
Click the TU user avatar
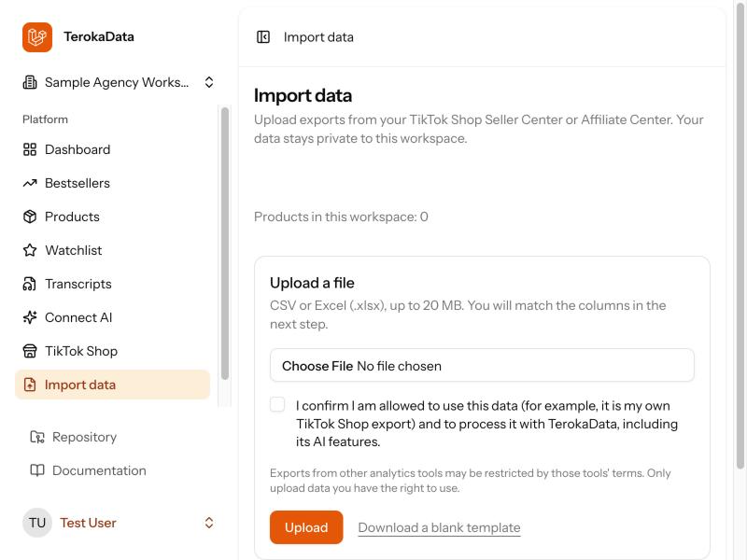(x=37, y=523)
